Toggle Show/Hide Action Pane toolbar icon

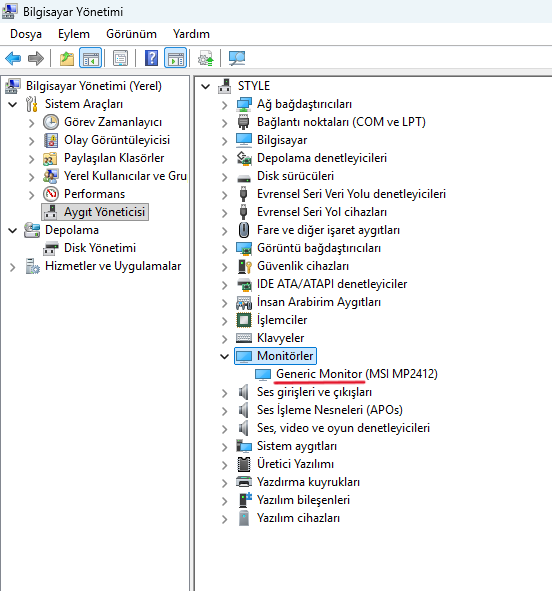(x=176, y=58)
